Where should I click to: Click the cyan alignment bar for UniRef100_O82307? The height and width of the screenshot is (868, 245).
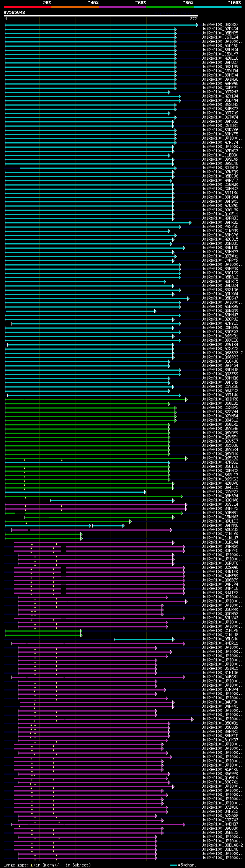tap(101, 25)
